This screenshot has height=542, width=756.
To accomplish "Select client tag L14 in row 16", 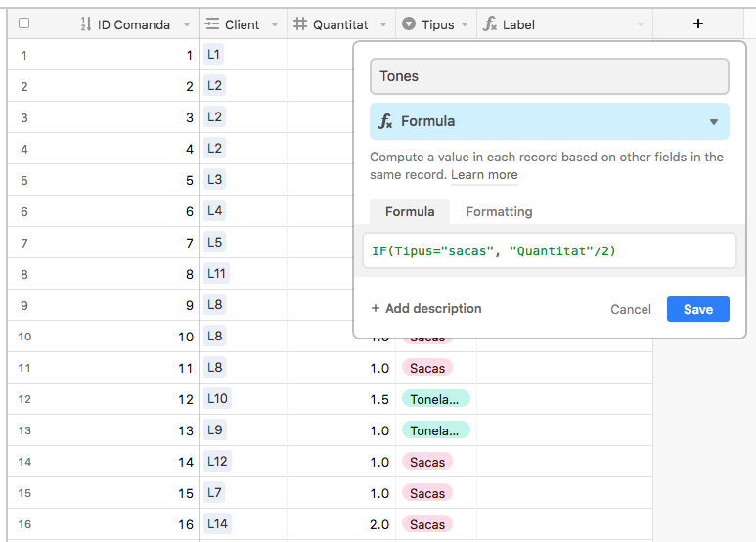I will (x=217, y=523).
